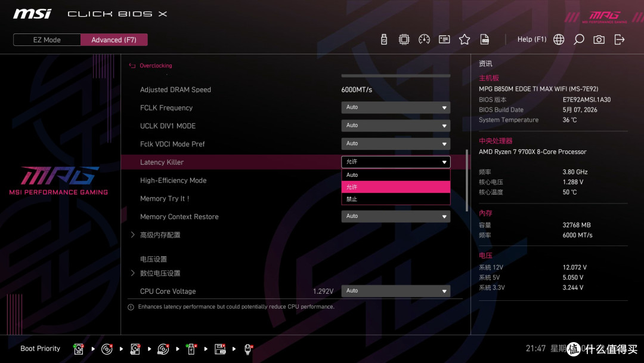Open the search magnifier icon
The width and height of the screenshot is (644, 363).
(578, 39)
